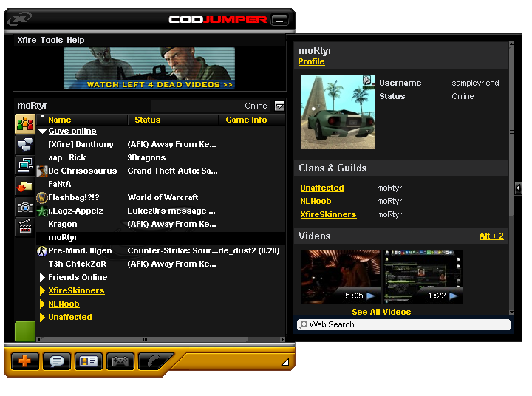
Task: Expand the XfireSkinners group arrow
Action: [42, 291]
